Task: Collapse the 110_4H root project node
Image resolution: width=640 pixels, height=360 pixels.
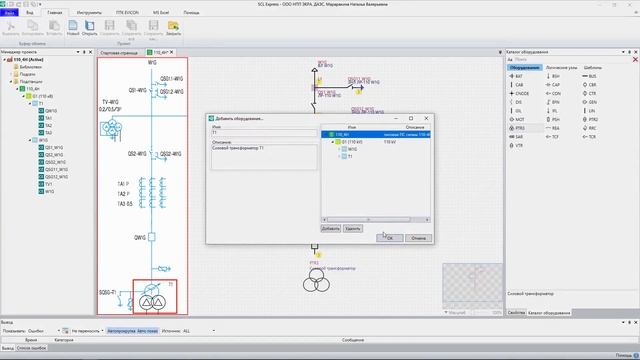Action: (5, 60)
